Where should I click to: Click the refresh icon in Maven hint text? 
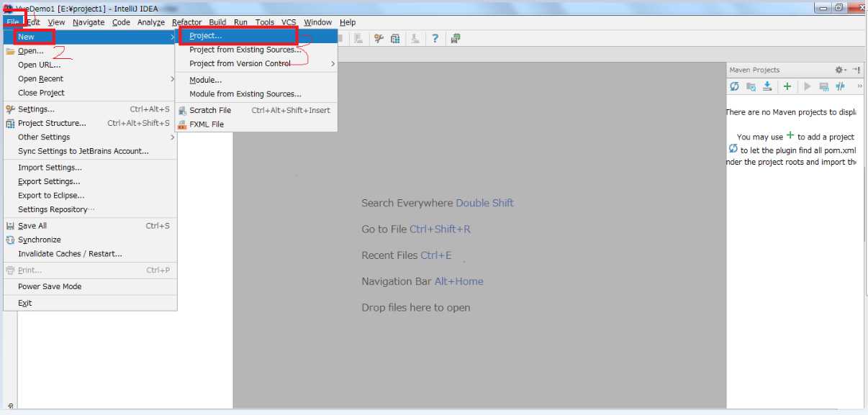733,149
